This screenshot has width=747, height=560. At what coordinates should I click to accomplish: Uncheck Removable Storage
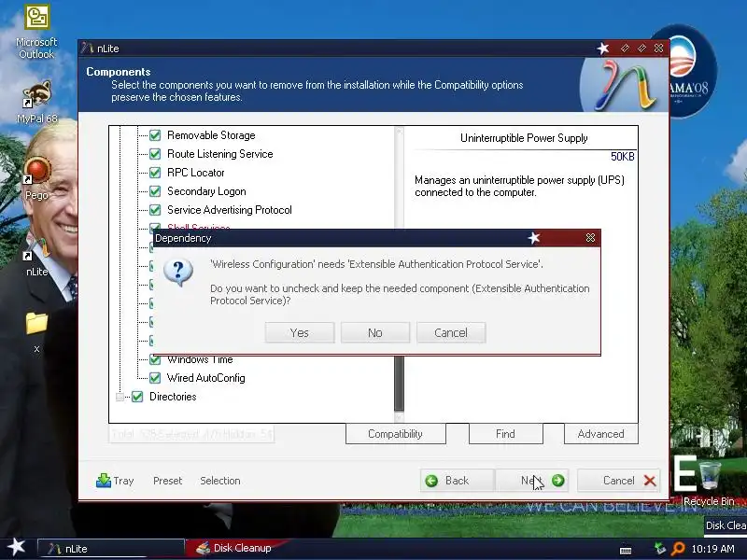tap(155, 135)
